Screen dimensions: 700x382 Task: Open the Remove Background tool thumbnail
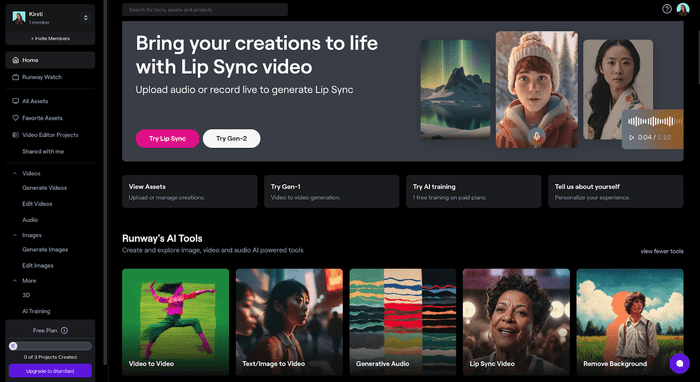[x=630, y=322]
